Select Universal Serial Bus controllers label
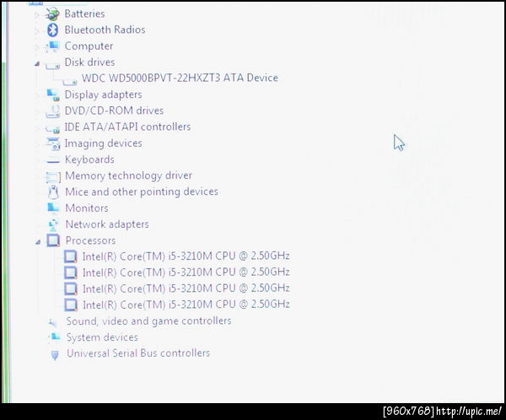The image size is (506, 420). 138,353
